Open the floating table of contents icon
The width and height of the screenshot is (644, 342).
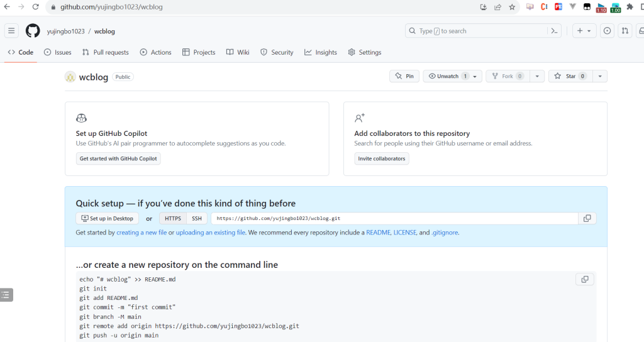tap(6, 295)
